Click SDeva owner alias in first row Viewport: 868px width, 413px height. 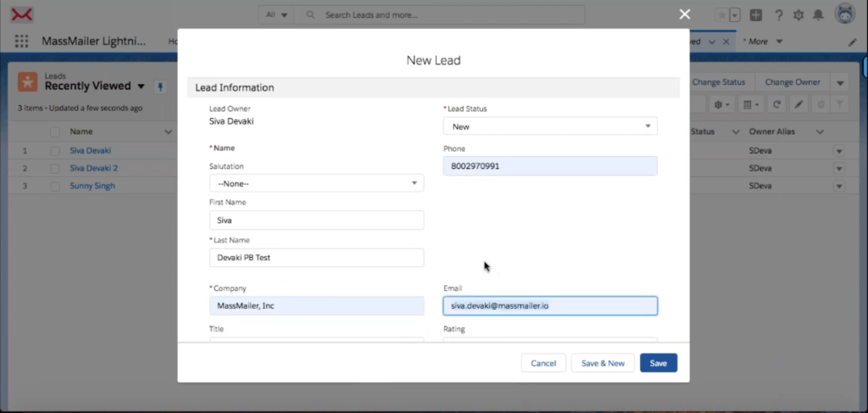pyautogui.click(x=760, y=151)
